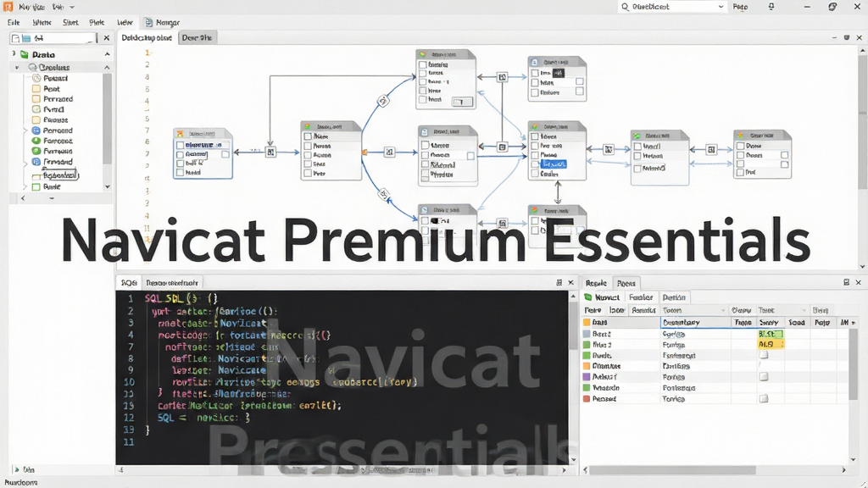Click the connector icon between the two bottom diagram tables
868x488 pixels.
[502, 224]
